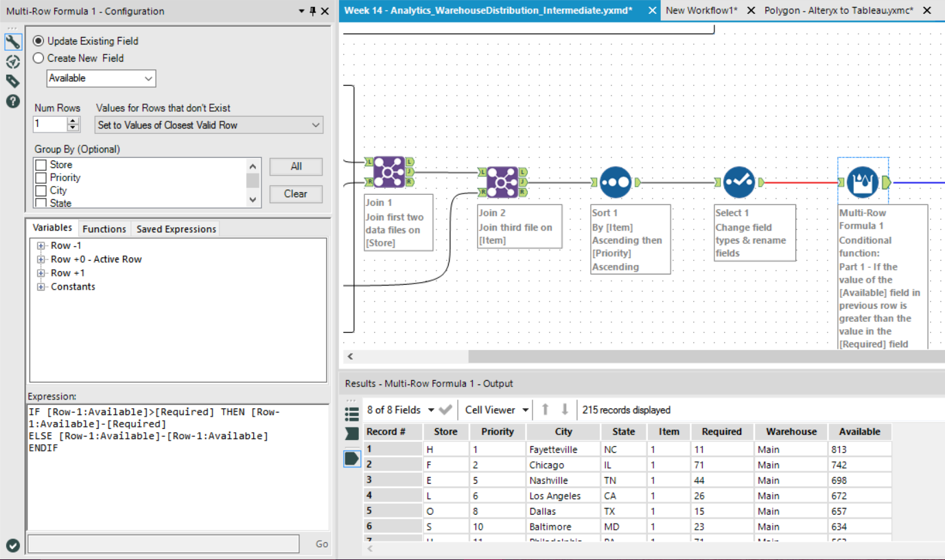The image size is (945, 560).
Task: Switch to the Functions tab
Action: [x=104, y=229]
